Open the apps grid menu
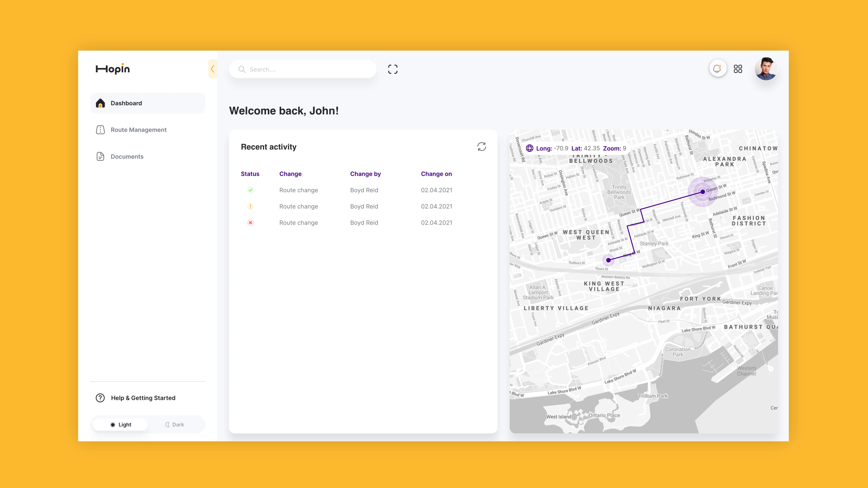 (x=738, y=69)
